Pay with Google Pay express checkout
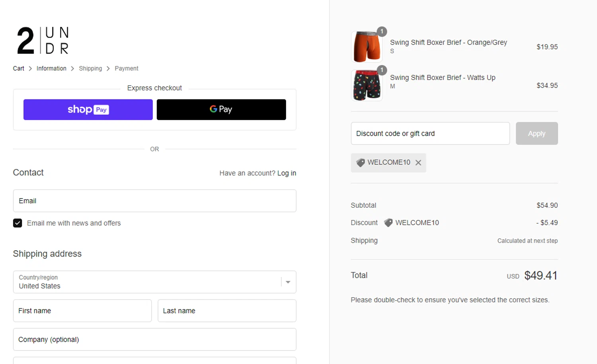 pos(221,109)
